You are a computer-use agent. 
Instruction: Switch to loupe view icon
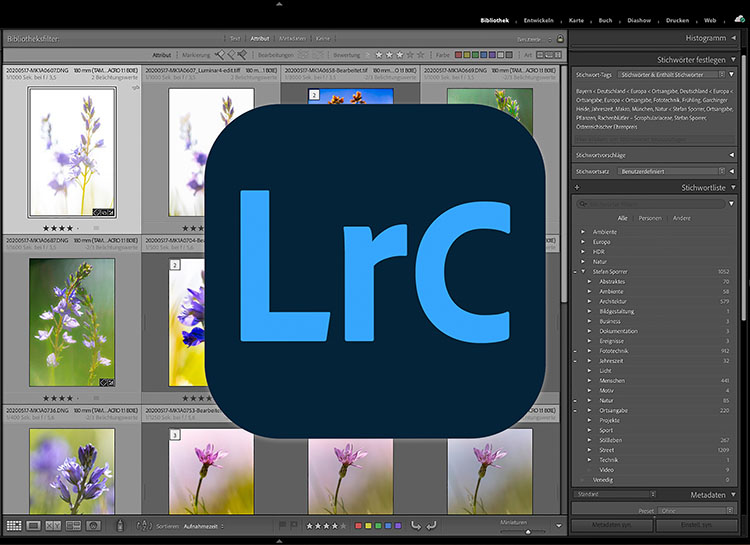(34, 525)
